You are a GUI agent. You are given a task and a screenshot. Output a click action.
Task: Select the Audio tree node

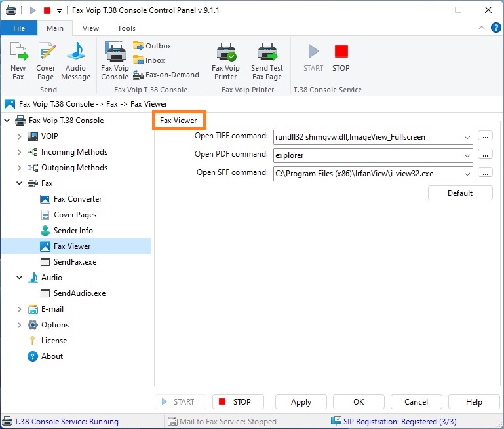click(45, 278)
